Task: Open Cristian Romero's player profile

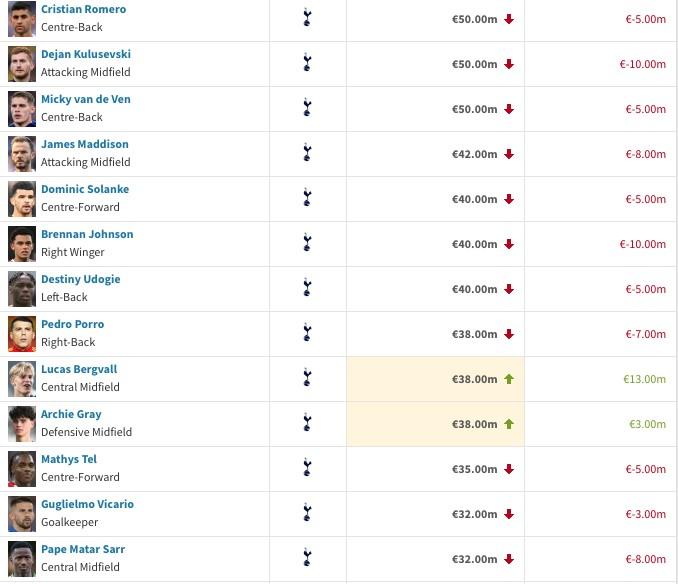Action: pos(83,9)
